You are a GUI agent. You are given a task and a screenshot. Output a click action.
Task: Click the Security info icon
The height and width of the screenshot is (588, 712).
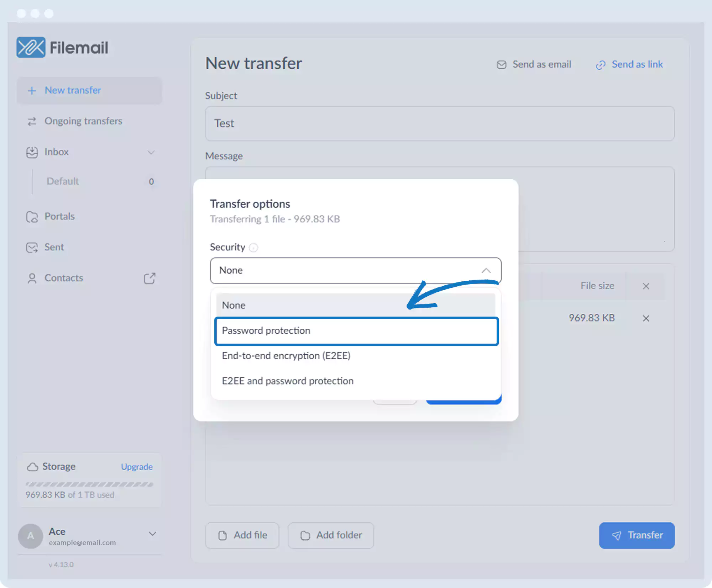tap(253, 248)
